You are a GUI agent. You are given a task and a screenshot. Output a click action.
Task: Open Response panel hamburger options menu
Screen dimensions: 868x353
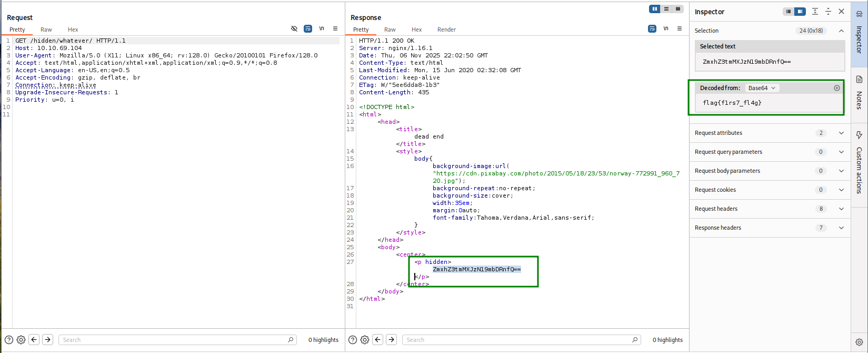click(680, 28)
